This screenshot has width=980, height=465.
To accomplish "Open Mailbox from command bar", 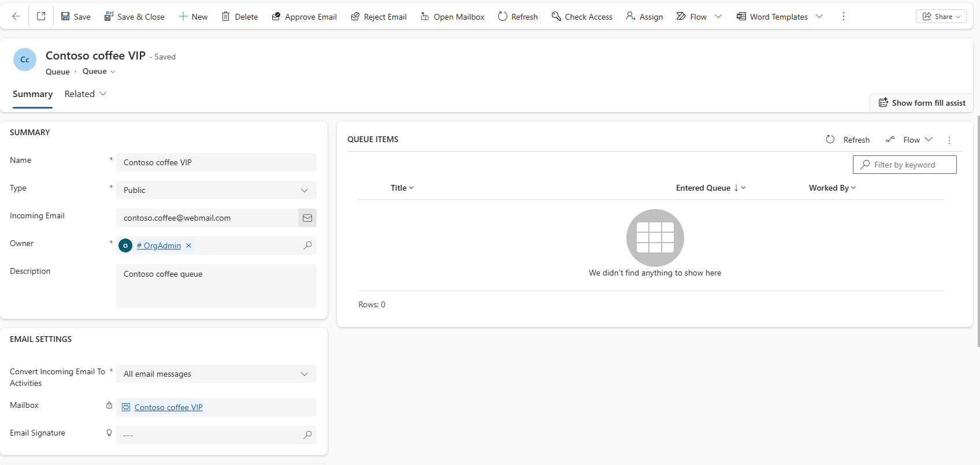I will [x=452, y=17].
